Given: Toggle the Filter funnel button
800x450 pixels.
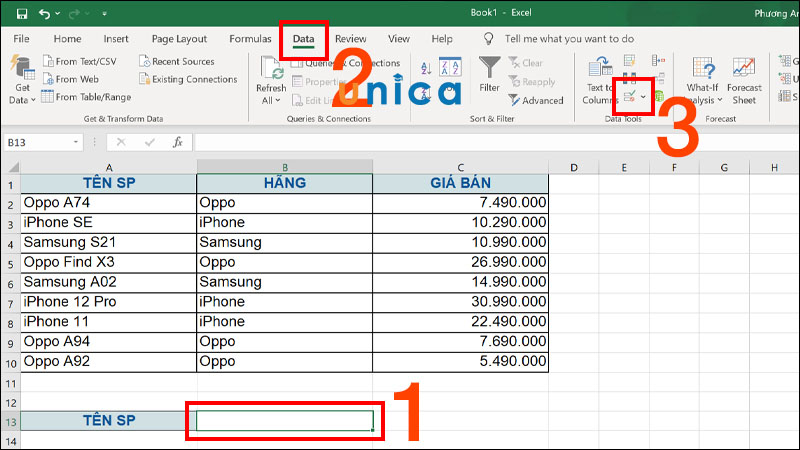Looking at the screenshot, I should click(x=489, y=74).
